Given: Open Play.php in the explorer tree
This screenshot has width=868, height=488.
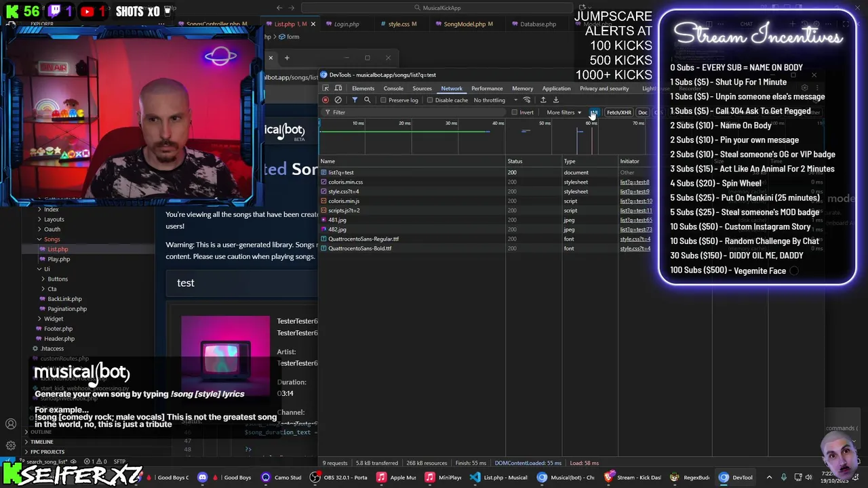Looking at the screenshot, I should [x=58, y=259].
